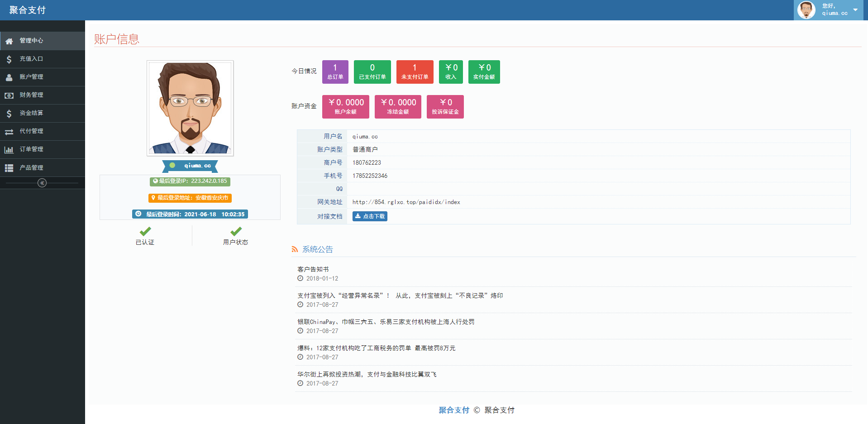Click the 用户状态 green checkmark

pos(236,232)
